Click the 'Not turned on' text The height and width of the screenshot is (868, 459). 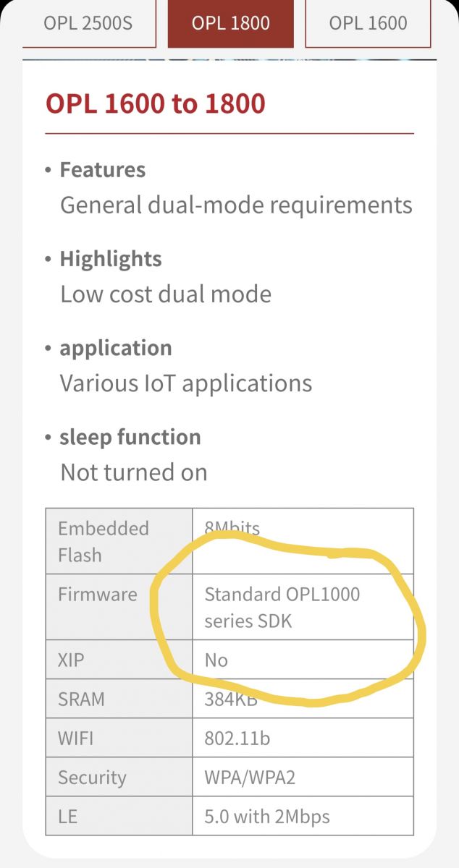(134, 472)
